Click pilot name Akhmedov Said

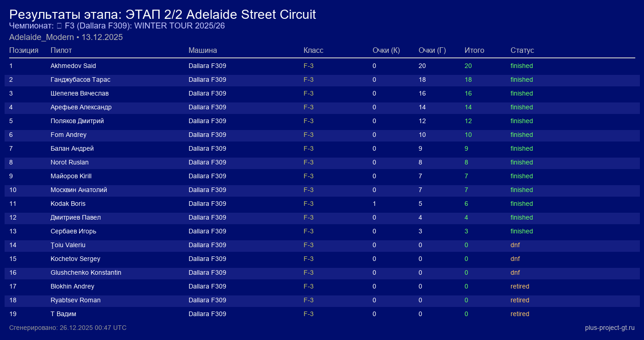pos(73,66)
